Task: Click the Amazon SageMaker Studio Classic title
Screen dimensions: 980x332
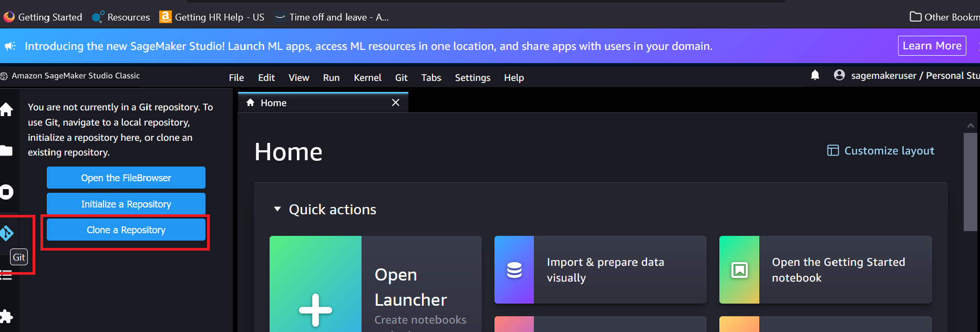Action: point(76,76)
